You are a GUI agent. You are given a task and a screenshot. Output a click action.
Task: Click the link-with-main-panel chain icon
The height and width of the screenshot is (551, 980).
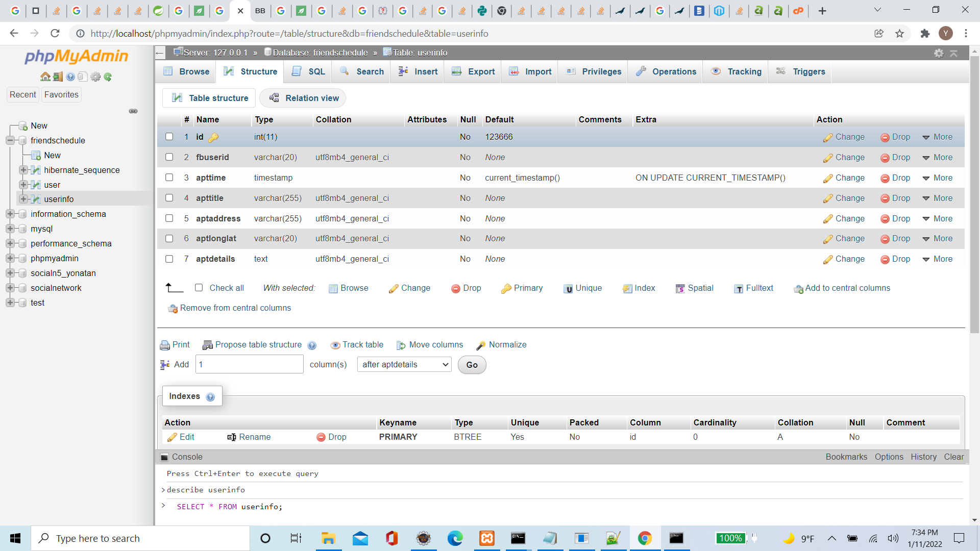pyautogui.click(x=133, y=111)
